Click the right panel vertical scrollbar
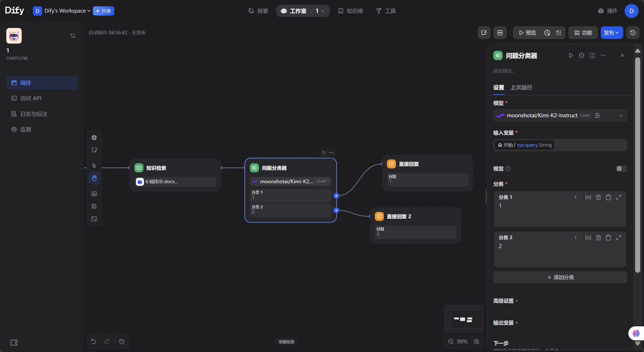This screenshot has width=644, height=352. [637, 165]
